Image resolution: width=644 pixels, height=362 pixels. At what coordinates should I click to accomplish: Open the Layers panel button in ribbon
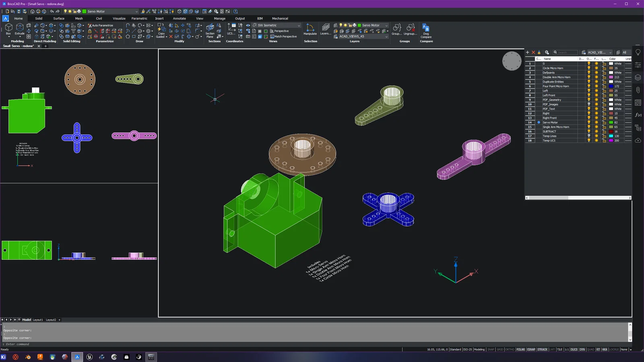pos(325,29)
